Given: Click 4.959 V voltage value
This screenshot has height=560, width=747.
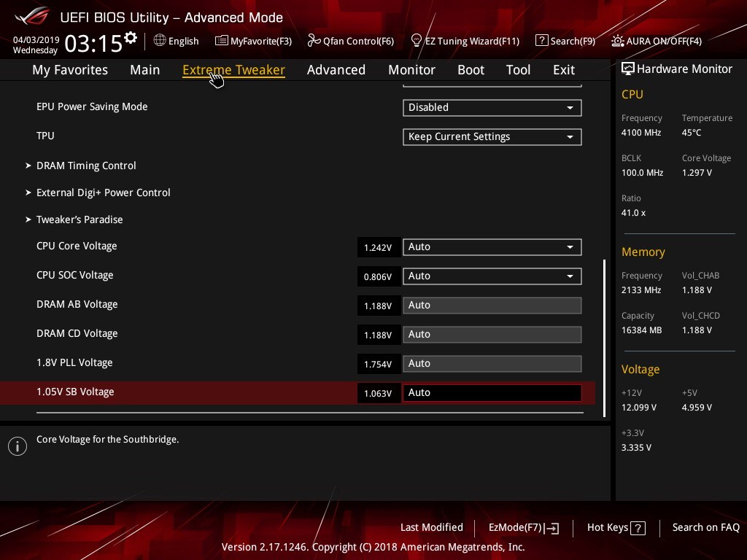Looking at the screenshot, I should (697, 408).
